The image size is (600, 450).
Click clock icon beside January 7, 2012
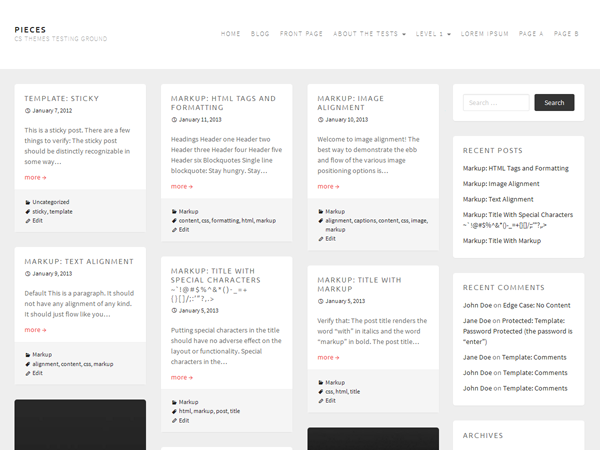(28, 111)
